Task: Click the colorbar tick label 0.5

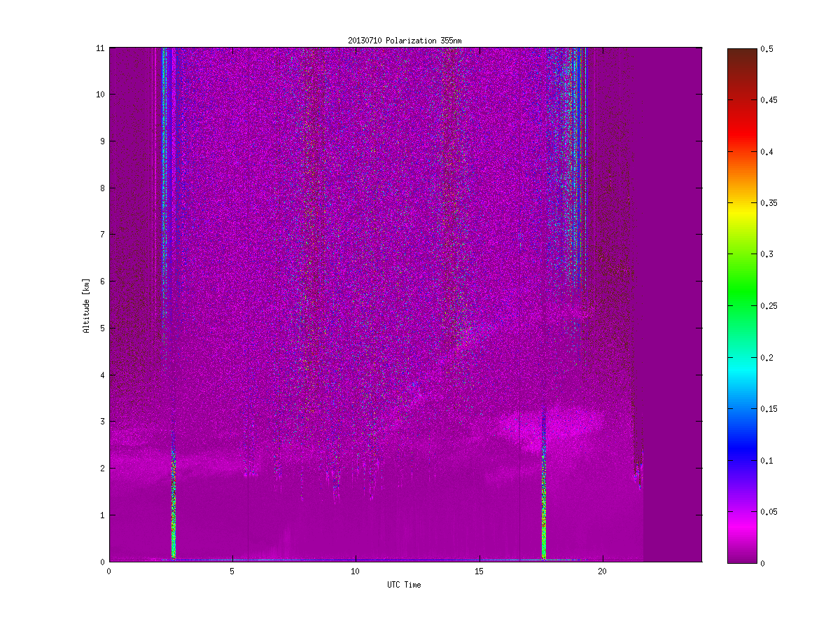Action: (767, 49)
